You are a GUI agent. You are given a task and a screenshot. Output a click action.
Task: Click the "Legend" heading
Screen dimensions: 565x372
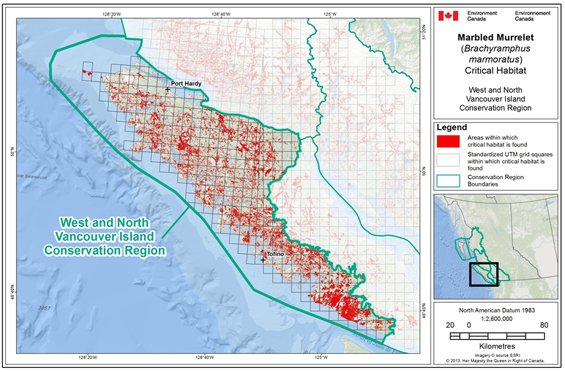(452, 127)
